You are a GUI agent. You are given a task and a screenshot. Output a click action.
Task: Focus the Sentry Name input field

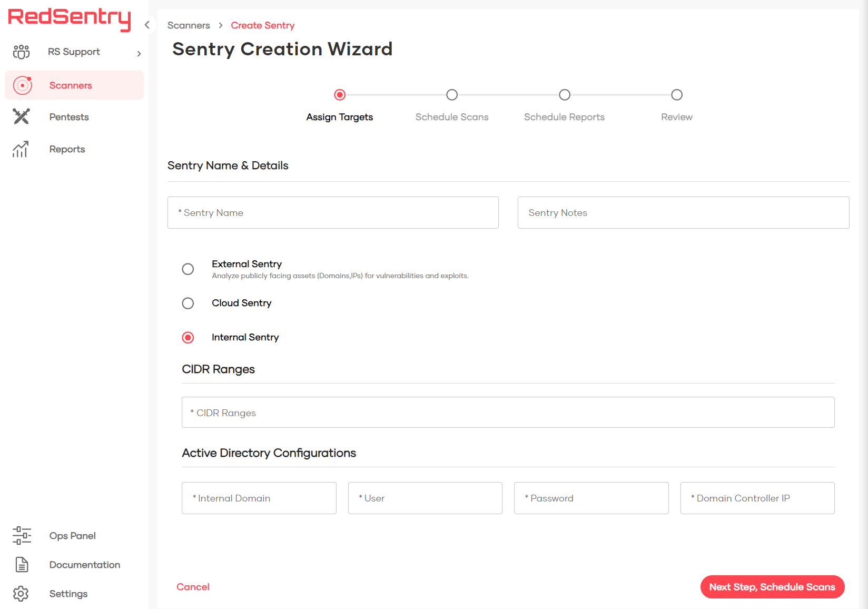point(332,213)
